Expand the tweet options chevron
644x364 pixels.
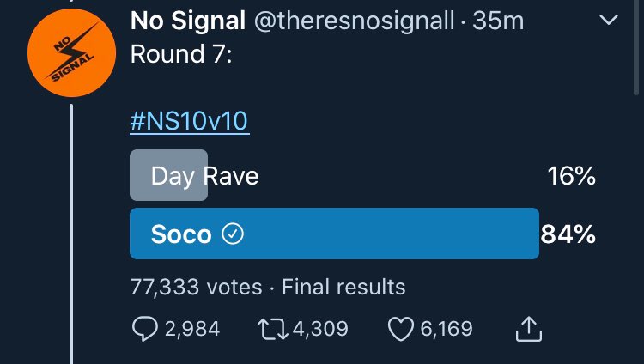[x=608, y=19]
